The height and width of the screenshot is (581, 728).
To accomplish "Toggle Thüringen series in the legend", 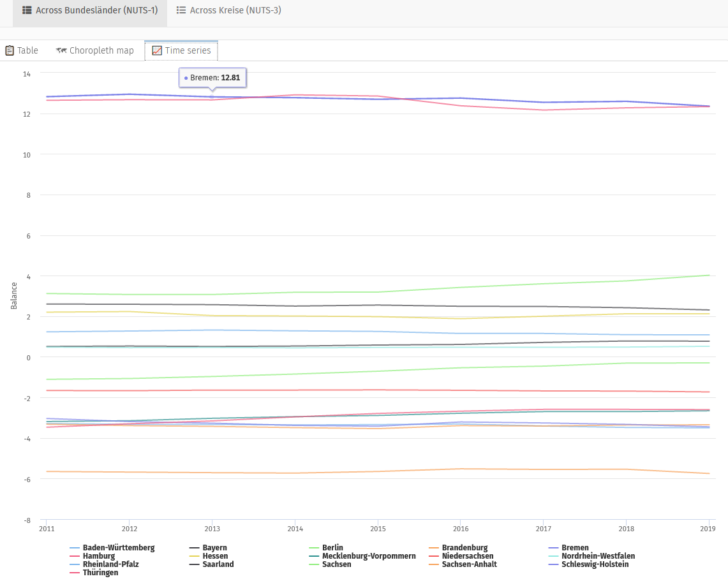I will coord(94,573).
